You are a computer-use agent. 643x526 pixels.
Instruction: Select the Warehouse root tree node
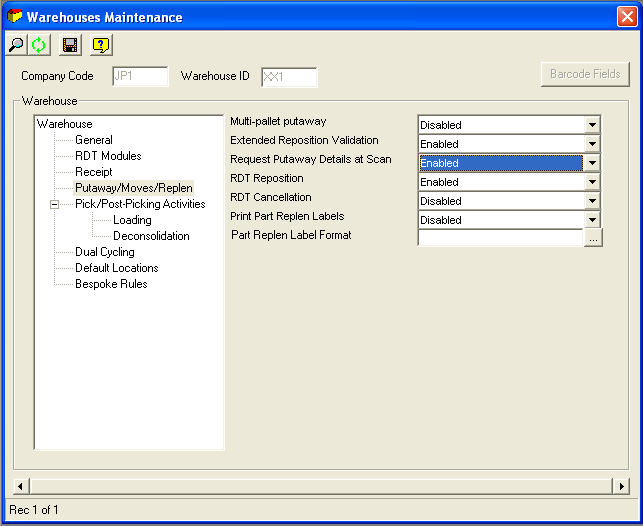[64, 124]
